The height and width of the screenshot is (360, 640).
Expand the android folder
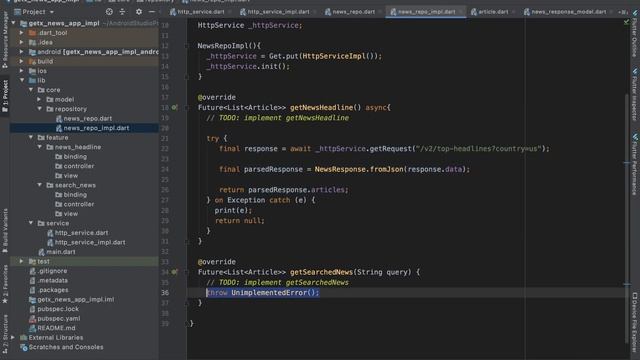[22, 52]
